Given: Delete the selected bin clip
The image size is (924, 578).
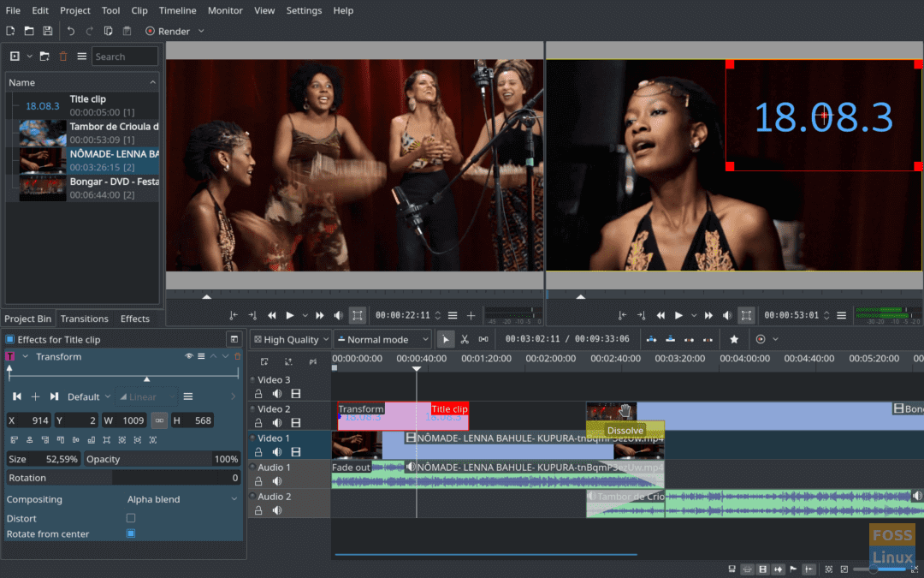Looking at the screenshot, I should [63, 57].
